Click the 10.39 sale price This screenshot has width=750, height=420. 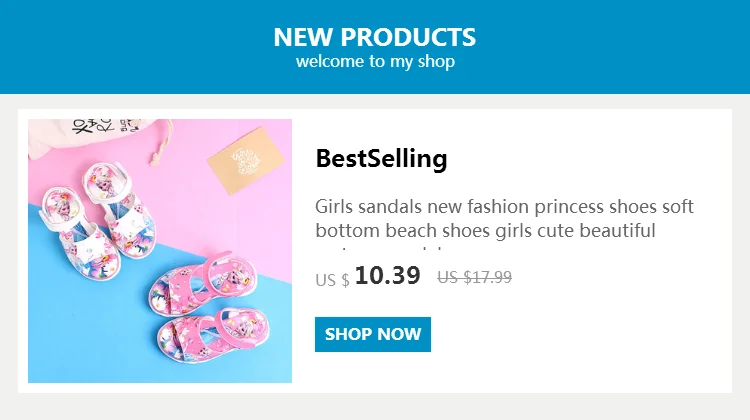(x=387, y=275)
